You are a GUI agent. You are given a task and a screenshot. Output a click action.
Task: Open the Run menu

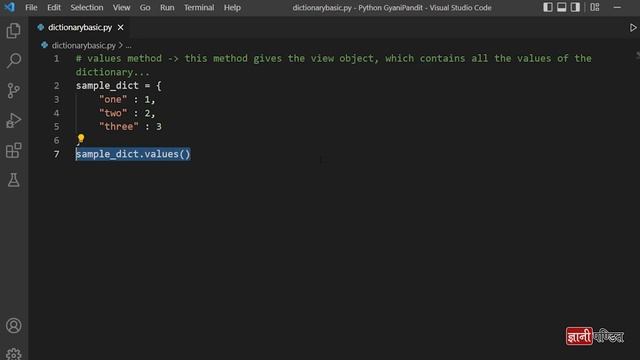167,7
